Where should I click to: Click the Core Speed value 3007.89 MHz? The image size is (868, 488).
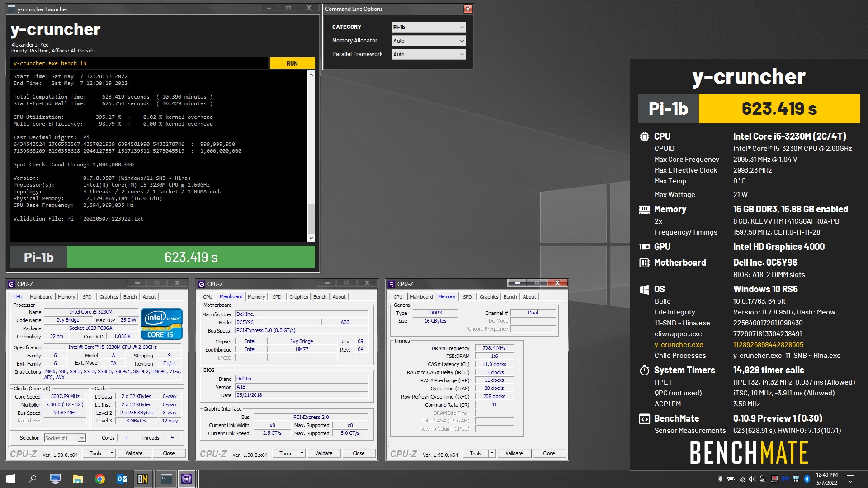coord(65,396)
